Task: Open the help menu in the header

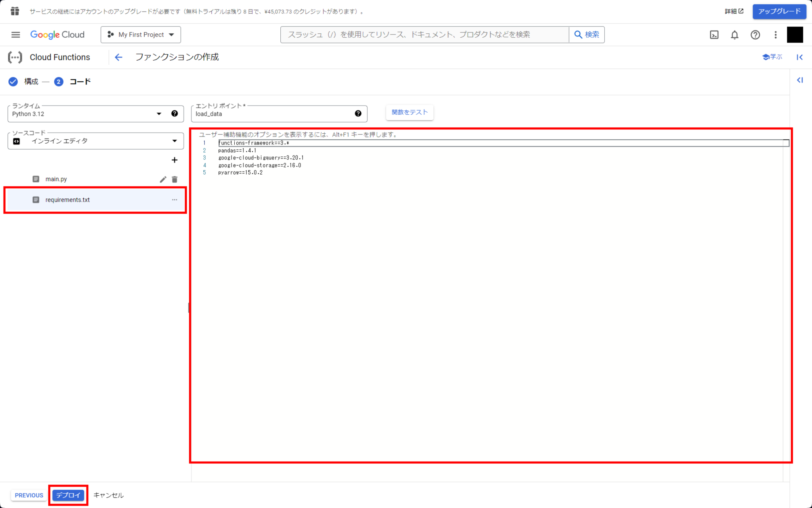Action: [x=755, y=35]
